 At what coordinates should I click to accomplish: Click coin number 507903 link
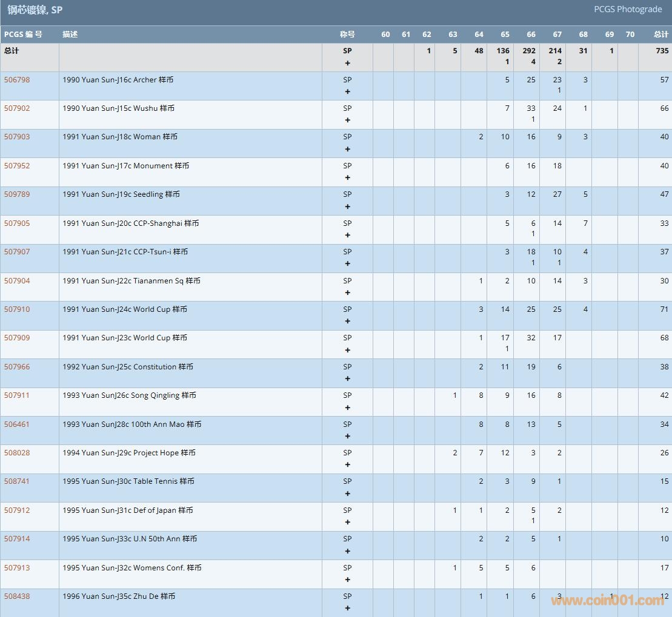[17, 137]
